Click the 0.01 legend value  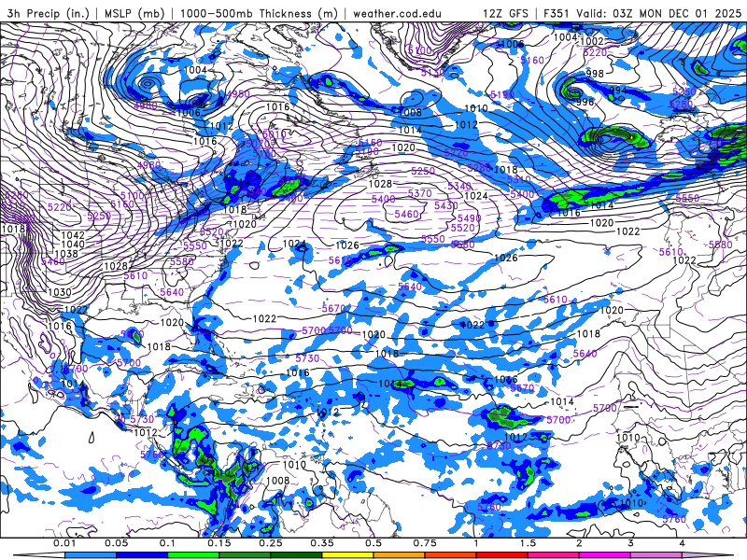(64, 543)
